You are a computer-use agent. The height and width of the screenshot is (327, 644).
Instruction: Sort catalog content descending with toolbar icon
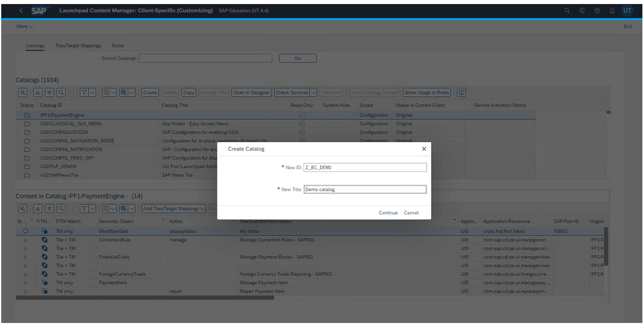[49, 209]
